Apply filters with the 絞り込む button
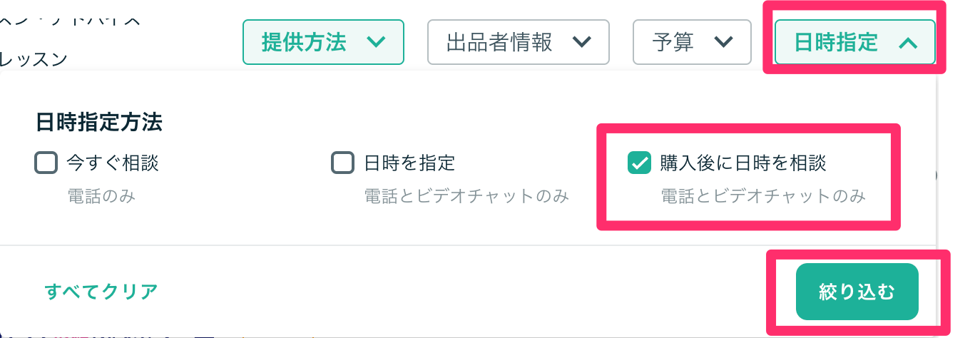 [x=857, y=292]
